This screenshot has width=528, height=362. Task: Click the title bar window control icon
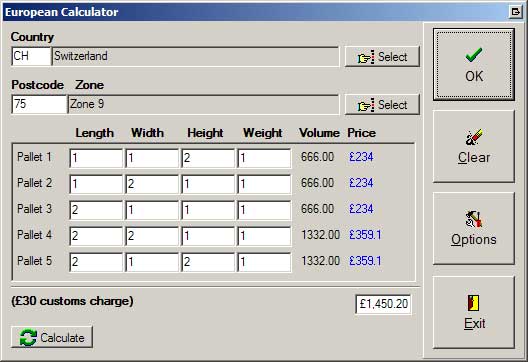point(516,12)
